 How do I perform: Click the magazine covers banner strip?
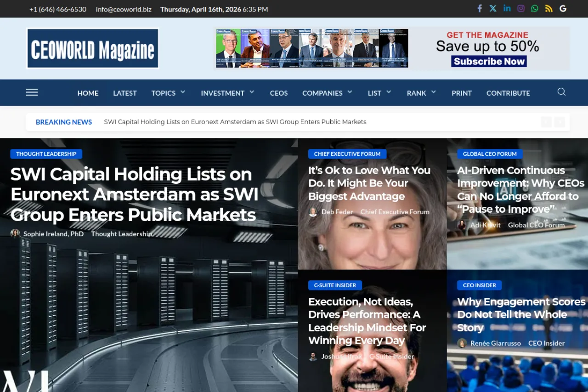pos(311,48)
